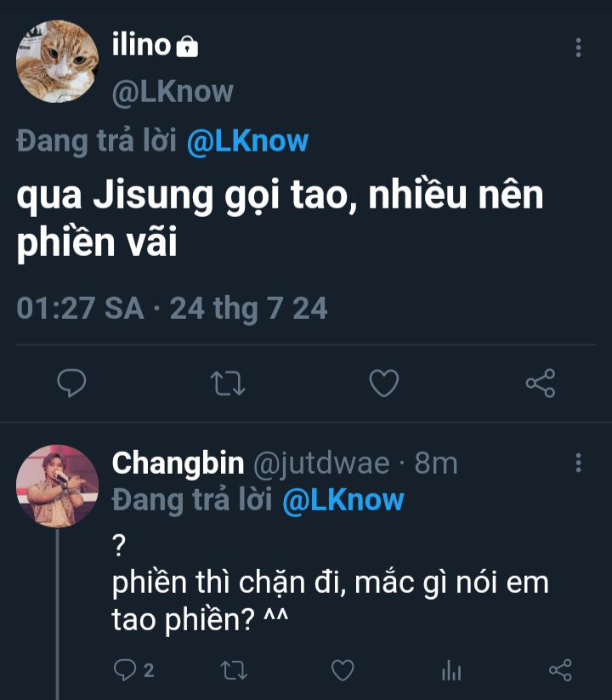Open the Changbin display name
This screenshot has height=700, width=612.
tap(178, 463)
